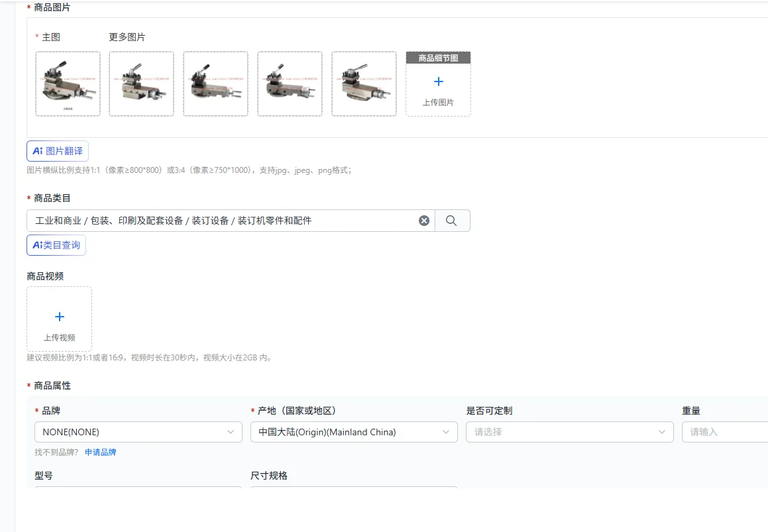The height and width of the screenshot is (532, 768).
Task: Open the 产地 Mainland China dropdown
Action: point(354,432)
